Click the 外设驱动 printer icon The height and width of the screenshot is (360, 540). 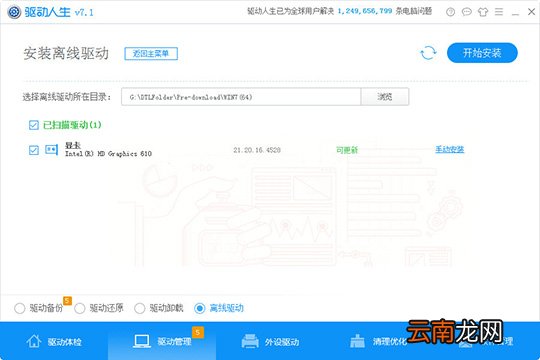coord(250,341)
